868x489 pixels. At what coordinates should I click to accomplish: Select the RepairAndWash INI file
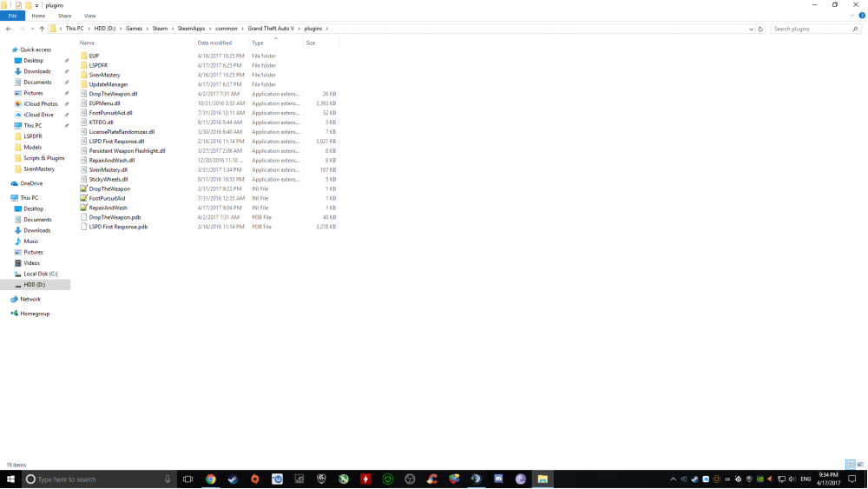click(x=108, y=208)
